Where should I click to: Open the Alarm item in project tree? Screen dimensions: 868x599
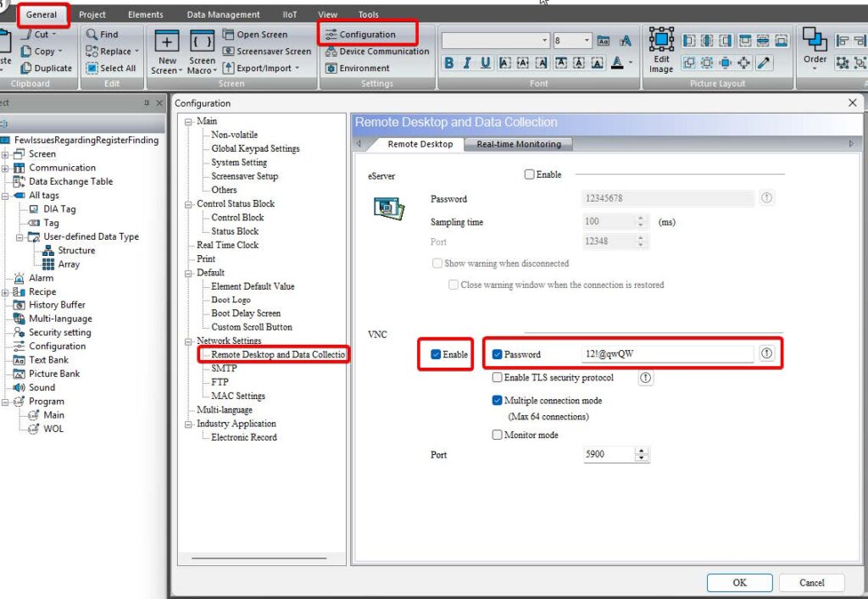[41, 278]
